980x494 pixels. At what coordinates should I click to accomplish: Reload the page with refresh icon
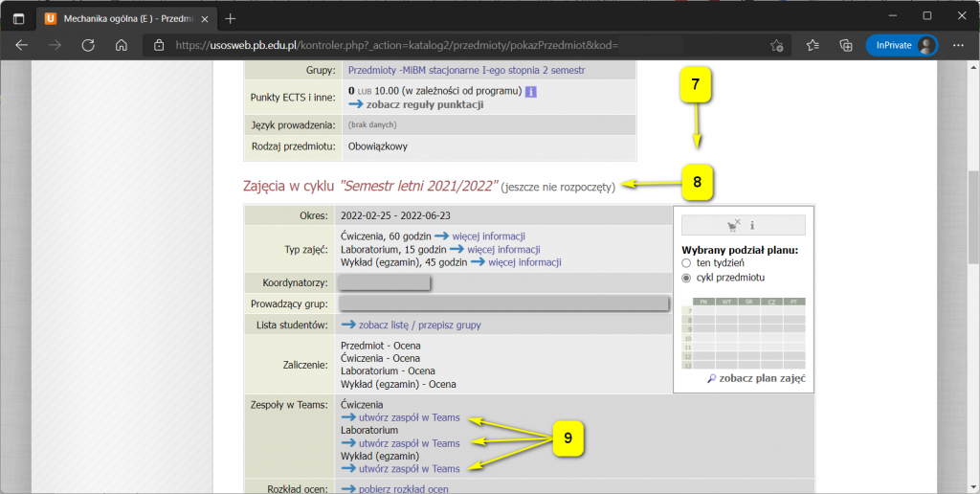88,45
